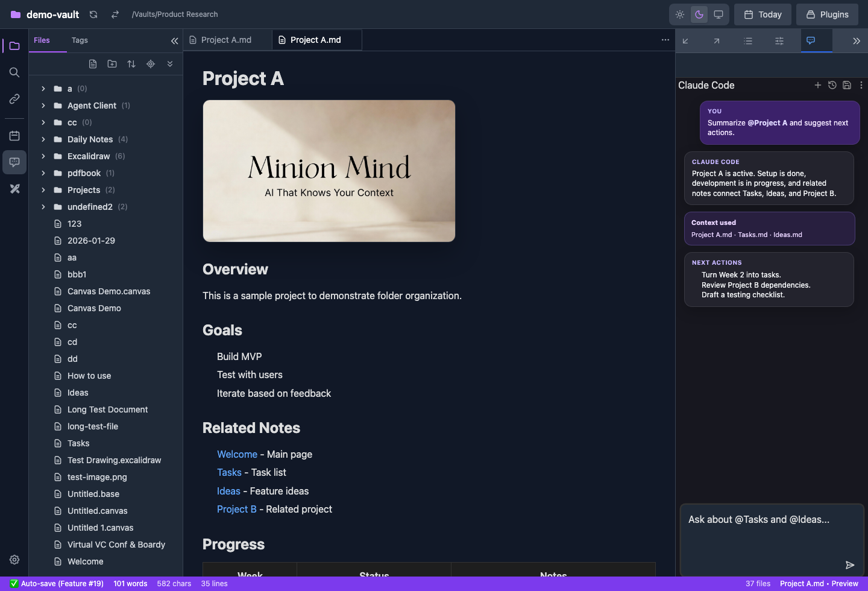Open the Virtual VC Conf & Boardy note
This screenshot has height=591, width=868.
pyautogui.click(x=116, y=545)
